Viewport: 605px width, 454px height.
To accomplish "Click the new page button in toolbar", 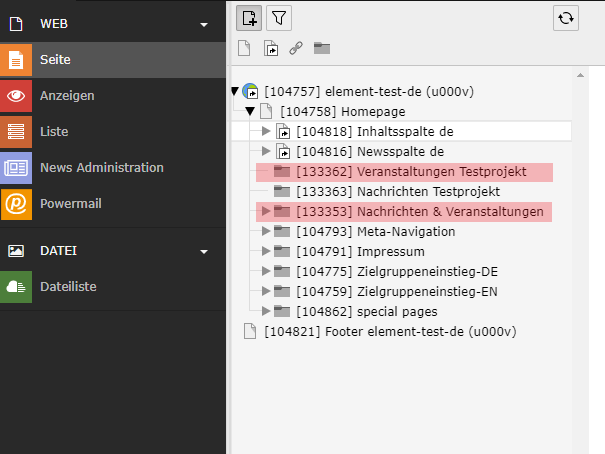I will click(x=249, y=17).
